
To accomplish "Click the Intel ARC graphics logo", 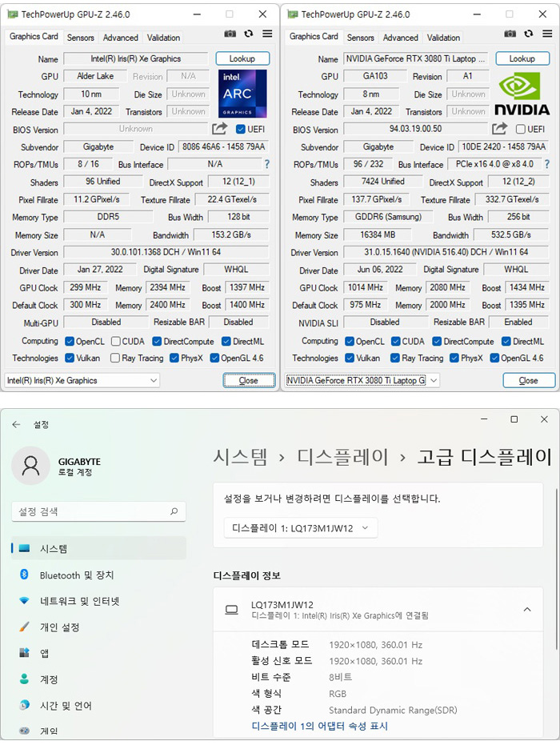I will point(242,94).
